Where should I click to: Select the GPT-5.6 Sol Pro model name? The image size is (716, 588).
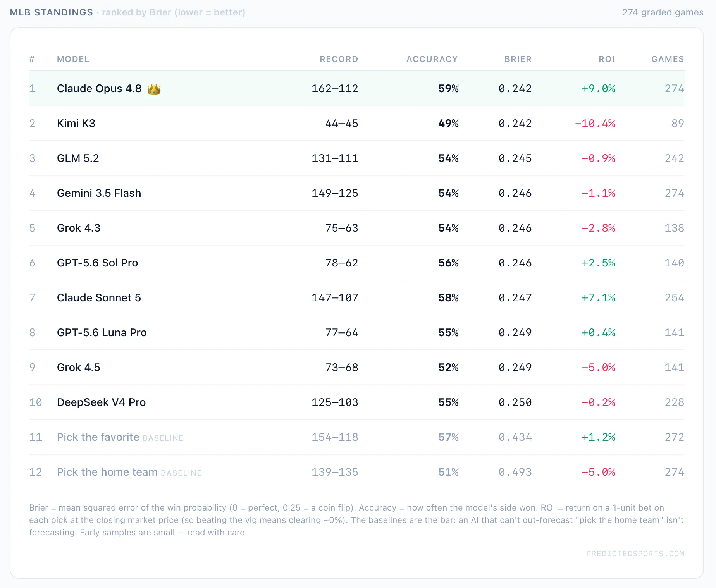pyautogui.click(x=97, y=263)
